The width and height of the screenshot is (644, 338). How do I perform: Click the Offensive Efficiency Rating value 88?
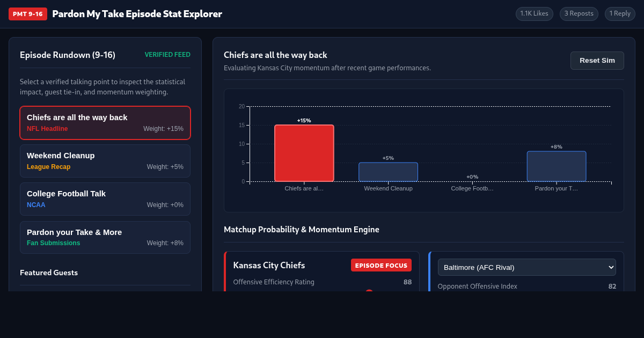[408, 282]
